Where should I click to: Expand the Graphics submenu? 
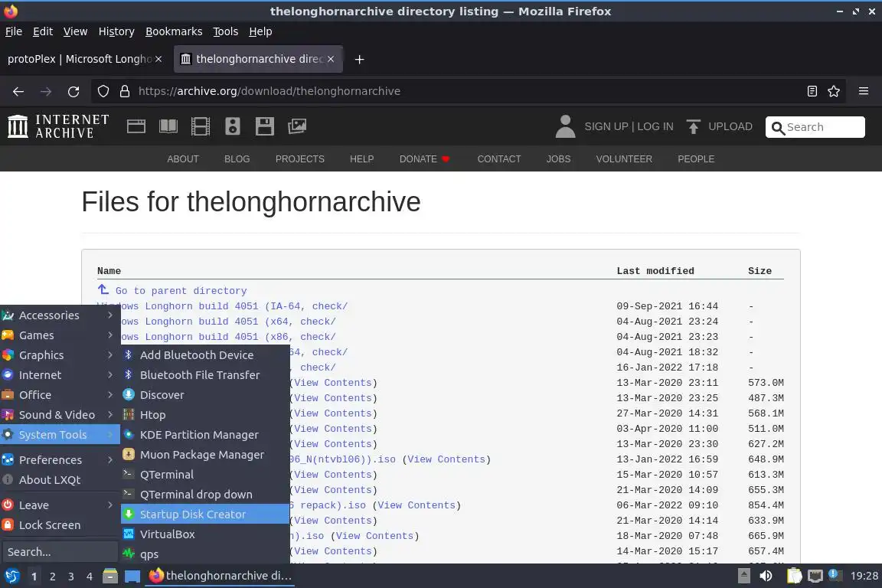(60, 355)
